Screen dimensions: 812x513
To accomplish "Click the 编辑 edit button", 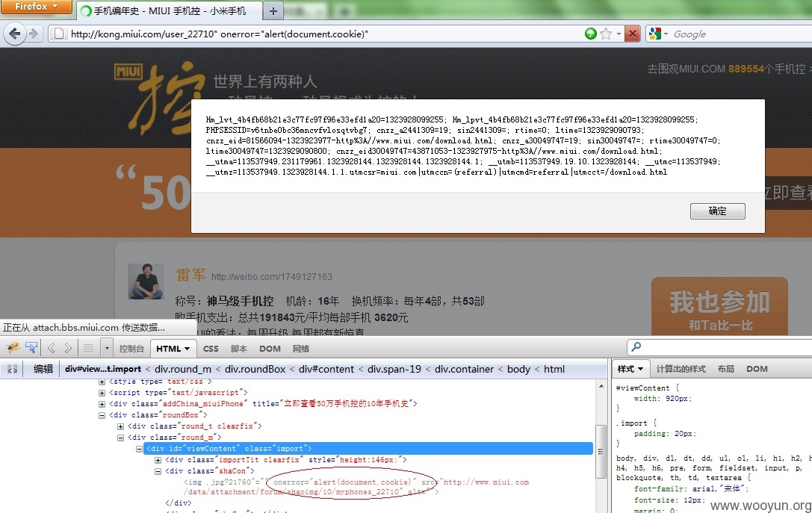I will coord(43,369).
